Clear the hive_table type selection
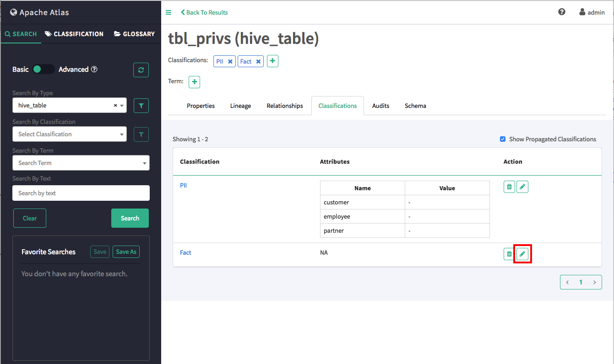This screenshot has width=614, height=364. 115,105
